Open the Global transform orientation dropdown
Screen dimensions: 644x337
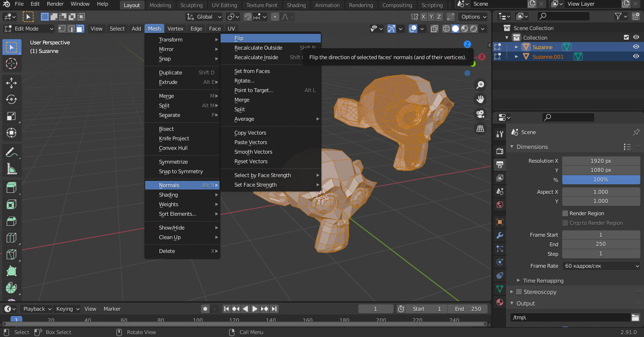pos(204,16)
